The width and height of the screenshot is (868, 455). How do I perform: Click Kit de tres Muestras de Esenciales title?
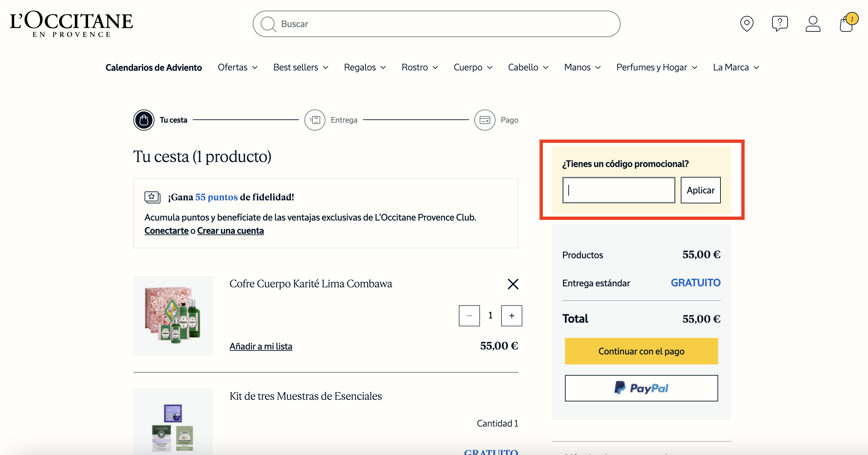[306, 396]
